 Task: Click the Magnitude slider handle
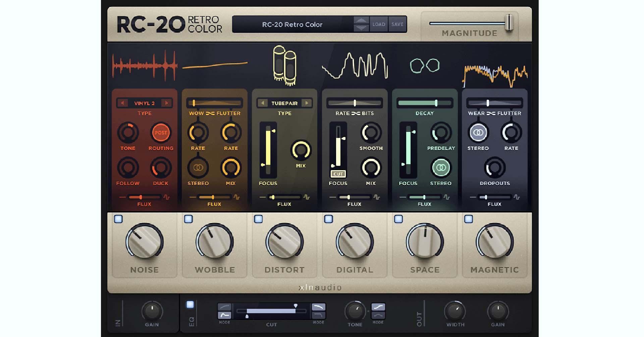click(x=509, y=23)
